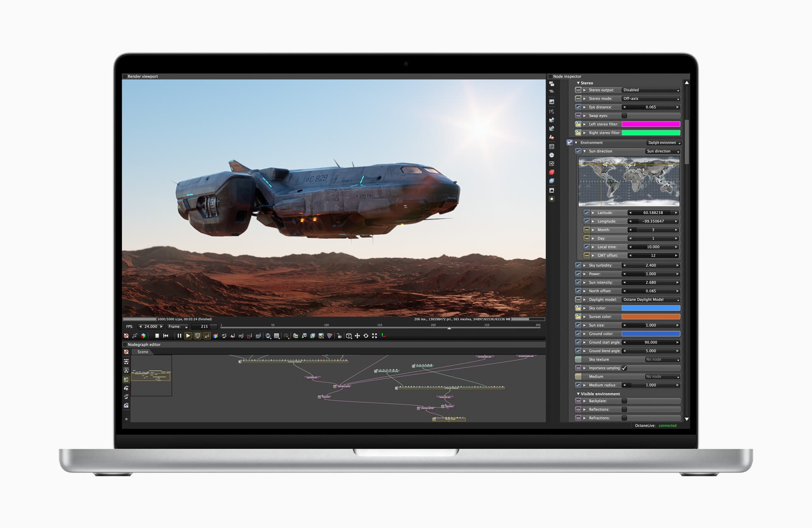
Task: Stop rendering with the Stop button
Action: point(156,336)
